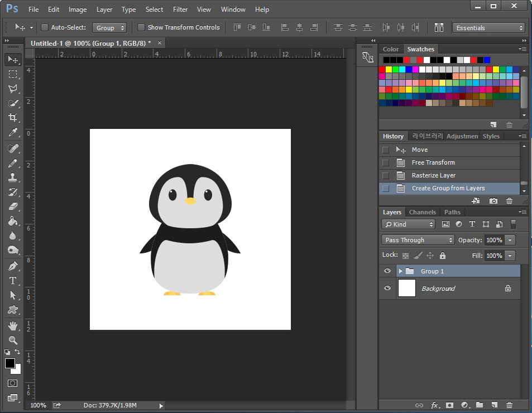
Task: Change screen mode icon
Action: click(x=12, y=398)
